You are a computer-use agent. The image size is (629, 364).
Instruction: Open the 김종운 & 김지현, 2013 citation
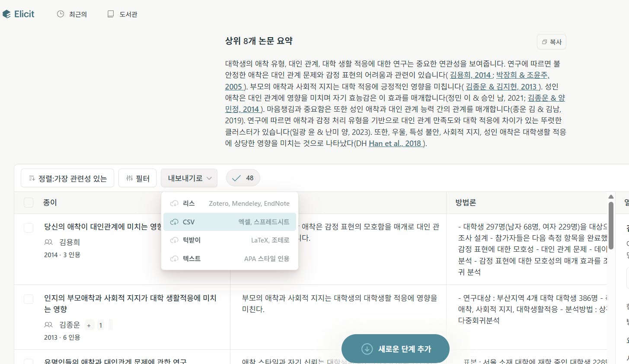[x=501, y=86]
